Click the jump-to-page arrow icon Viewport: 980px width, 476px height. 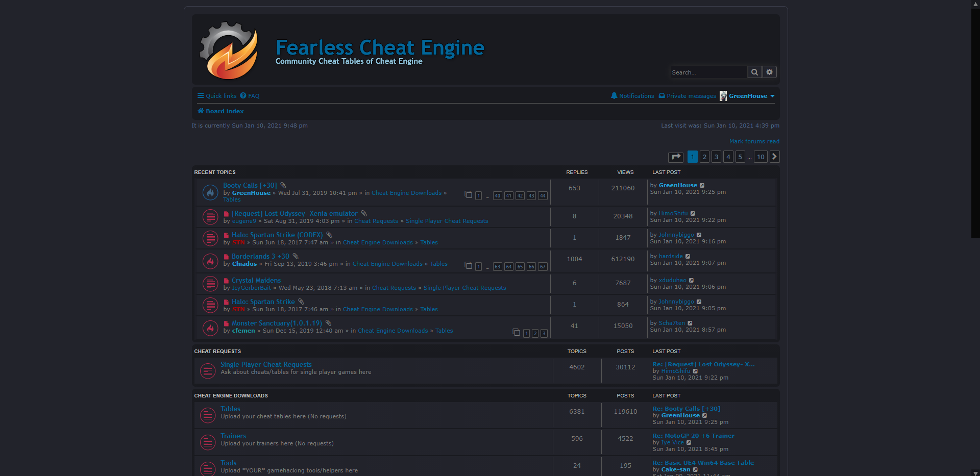point(676,157)
